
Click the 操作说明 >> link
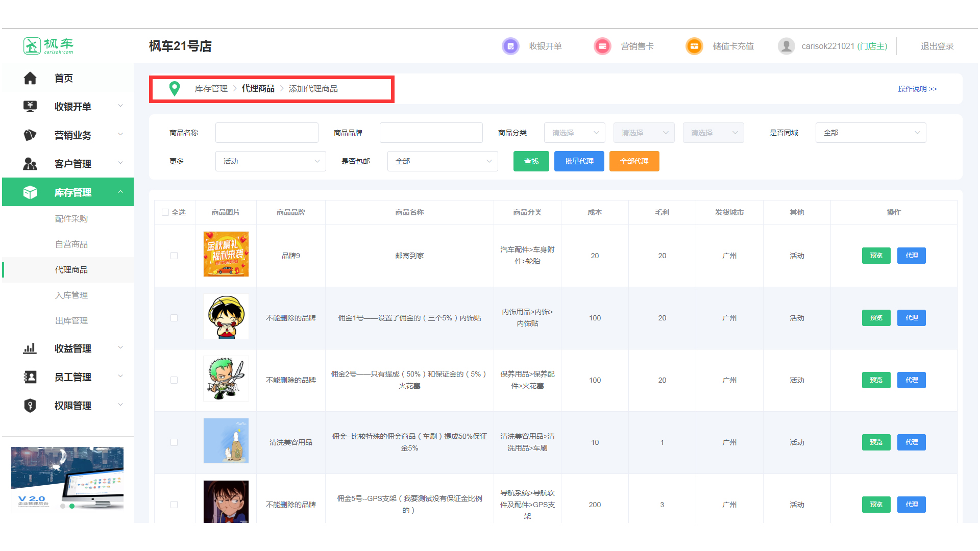[x=917, y=89]
